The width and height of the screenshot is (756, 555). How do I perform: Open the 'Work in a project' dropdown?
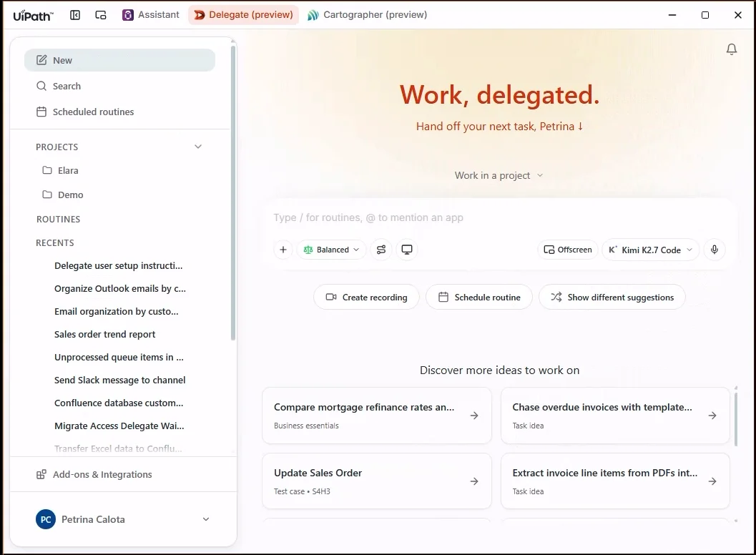tap(499, 175)
